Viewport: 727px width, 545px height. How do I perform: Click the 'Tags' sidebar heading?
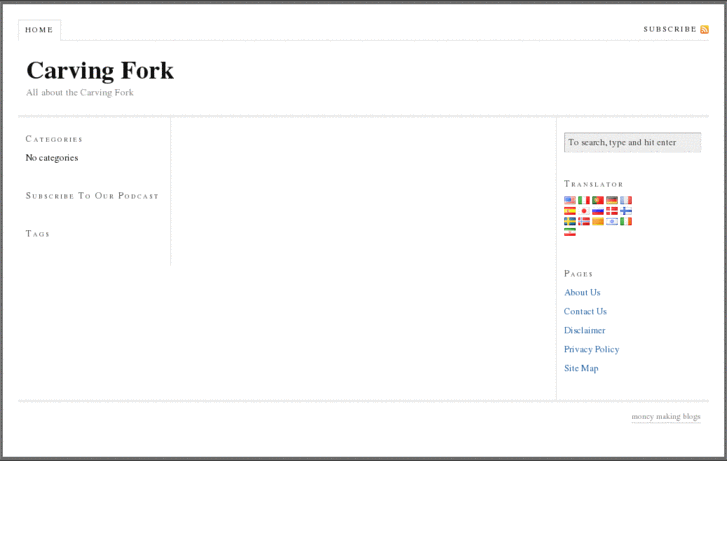pos(38,234)
